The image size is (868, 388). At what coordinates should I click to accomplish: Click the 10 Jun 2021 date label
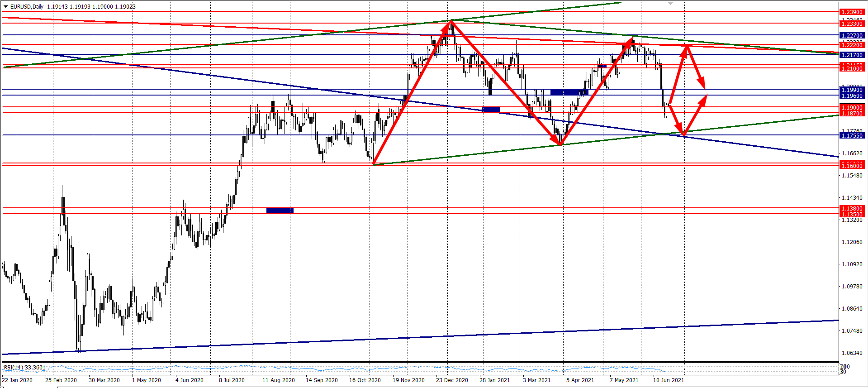point(669,380)
